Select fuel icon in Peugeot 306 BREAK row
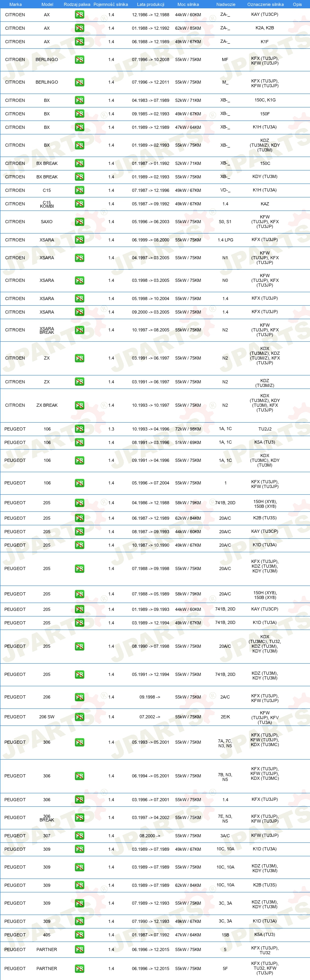Viewport: 310px width, 980px height. 79,818
